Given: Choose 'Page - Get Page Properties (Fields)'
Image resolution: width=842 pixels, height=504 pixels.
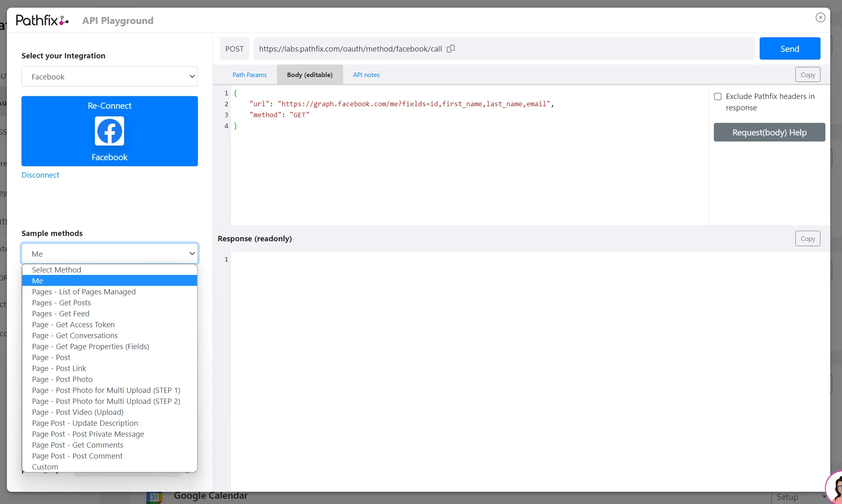Looking at the screenshot, I should [110, 346].
